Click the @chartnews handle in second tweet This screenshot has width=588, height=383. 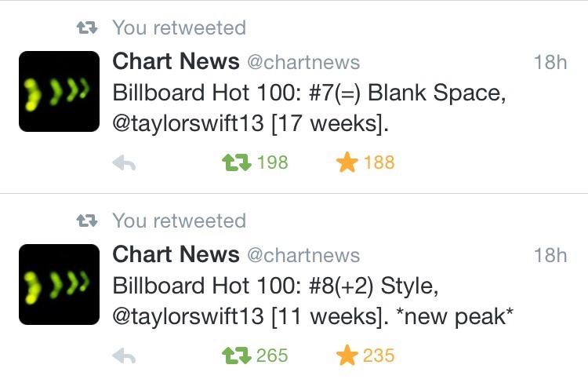[303, 255]
